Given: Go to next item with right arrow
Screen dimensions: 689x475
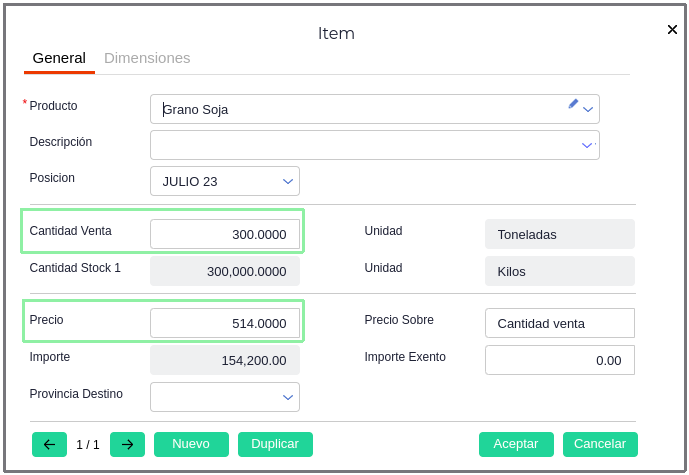Looking at the screenshot, I should pyautogui.click(x=128, y=444).
